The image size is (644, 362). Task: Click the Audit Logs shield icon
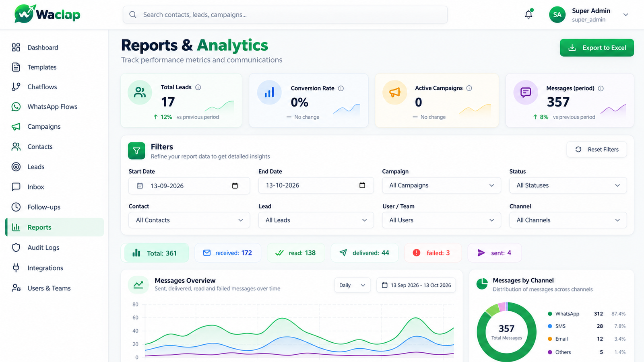pos(16,247)
